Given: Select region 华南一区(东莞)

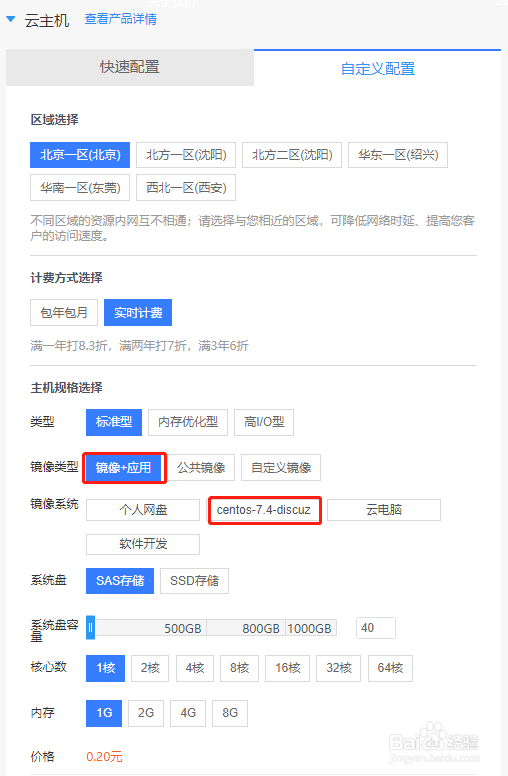Looking at the screenshot, I should pyautogui.click(x=80, y=188).
